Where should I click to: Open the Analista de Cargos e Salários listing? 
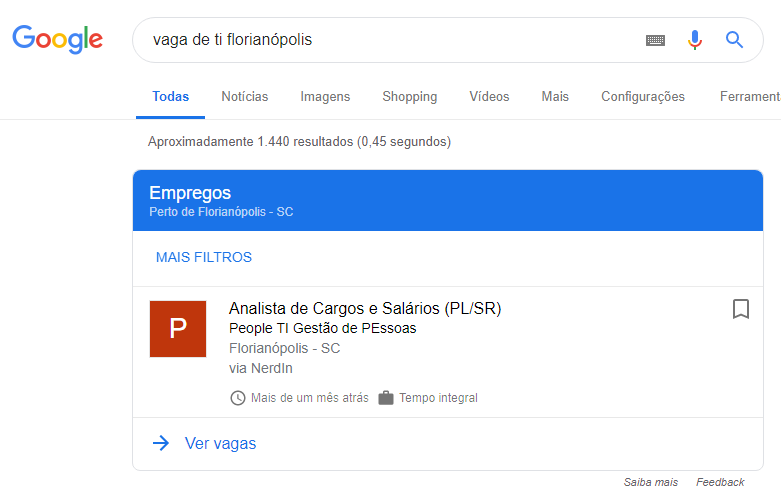365,309
